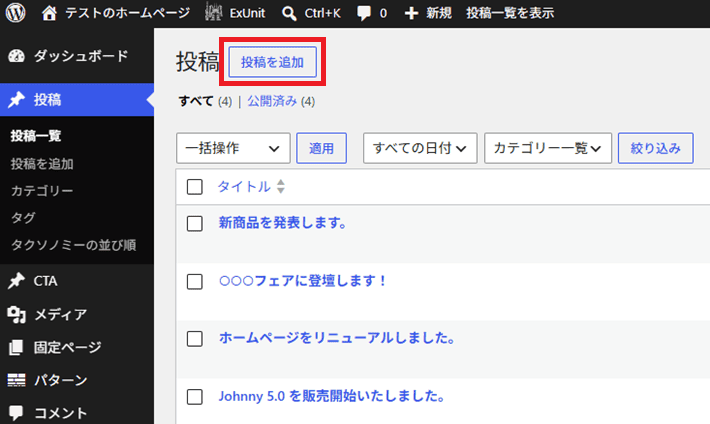Open the 一括操作 bulk actions dropdown
710x424 pixels.
click(233, 148)
